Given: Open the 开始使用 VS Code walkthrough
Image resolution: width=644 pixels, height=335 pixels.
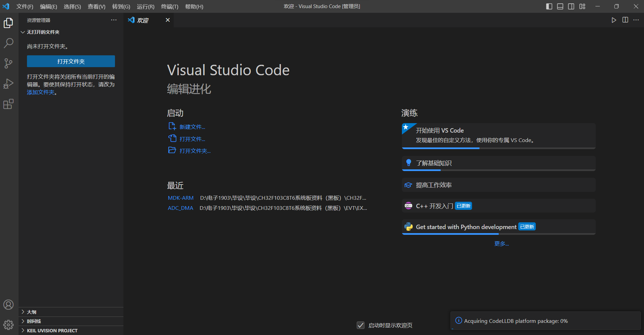Looking at the screenshot, I should pyautogui.click(x=499, y=136).
